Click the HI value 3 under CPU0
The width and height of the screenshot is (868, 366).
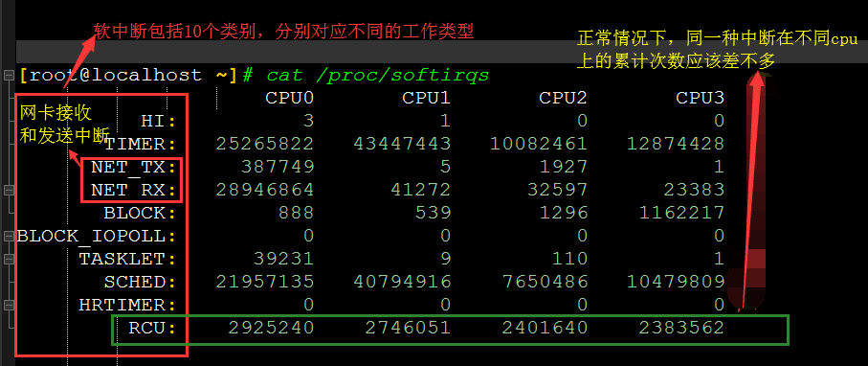pyautogui.click(x=308, y=121)
